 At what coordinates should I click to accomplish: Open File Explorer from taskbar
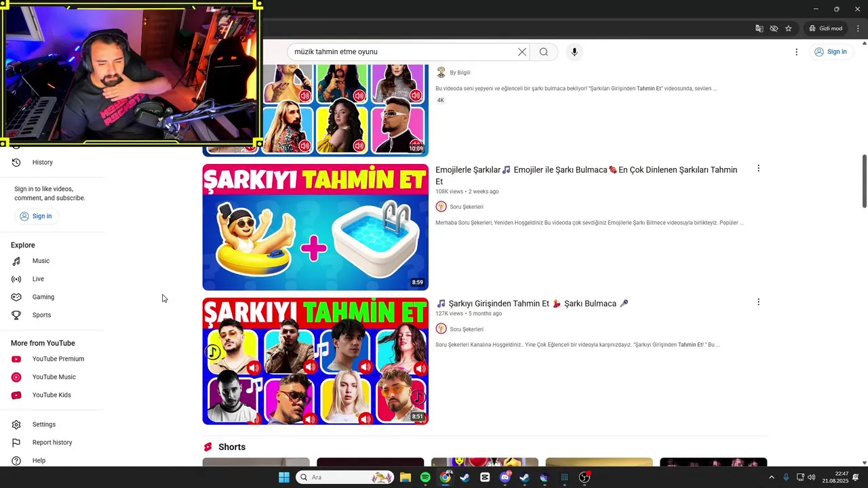(x=406, y=477)
